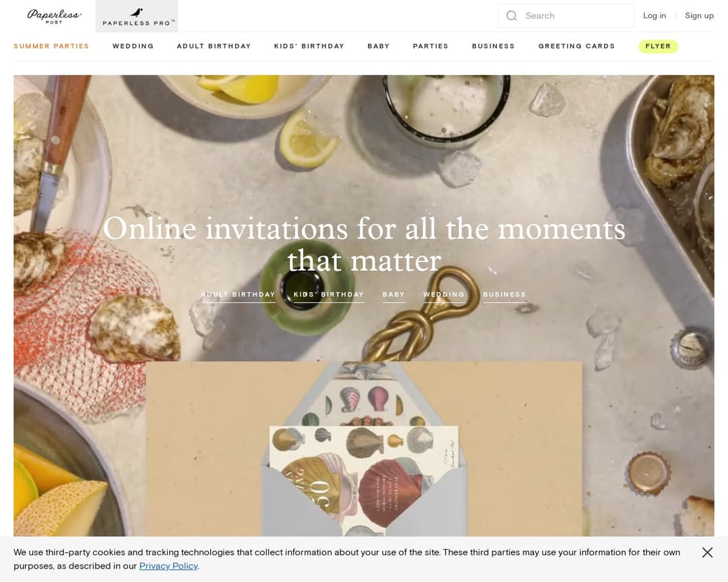Click the Wedding link under the headline
Image resolution: width=728 pixels, height=582 pixels.
(444, 295)
